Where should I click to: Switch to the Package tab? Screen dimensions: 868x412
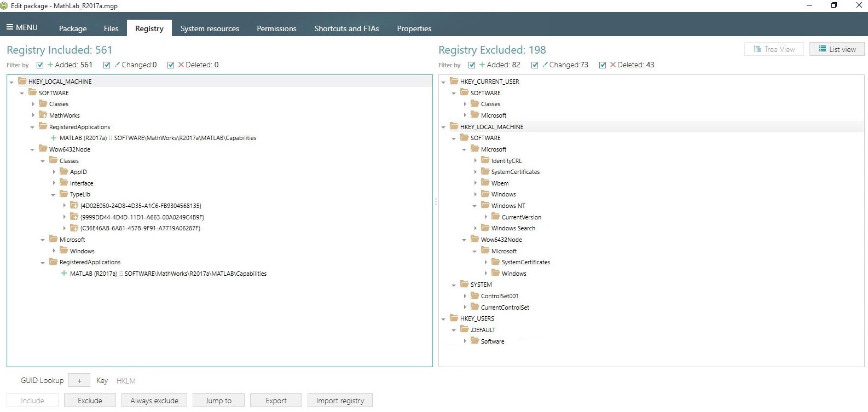click(x=73, y=28)
